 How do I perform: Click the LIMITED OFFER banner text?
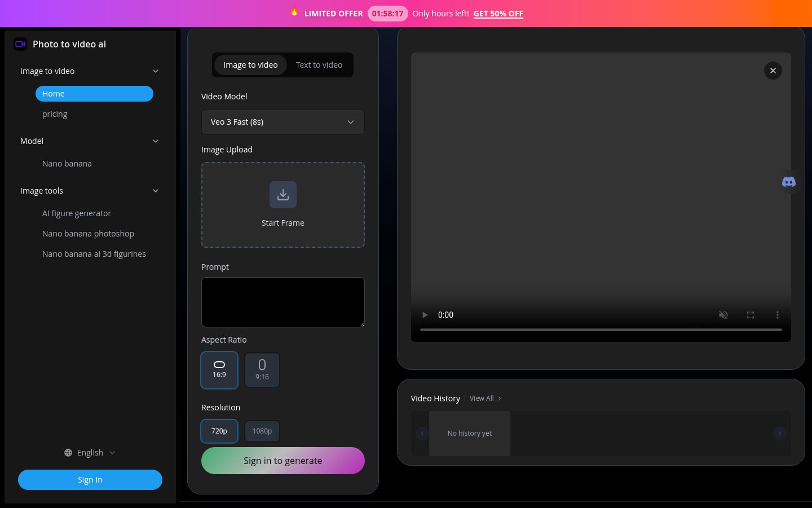[334, 14]
